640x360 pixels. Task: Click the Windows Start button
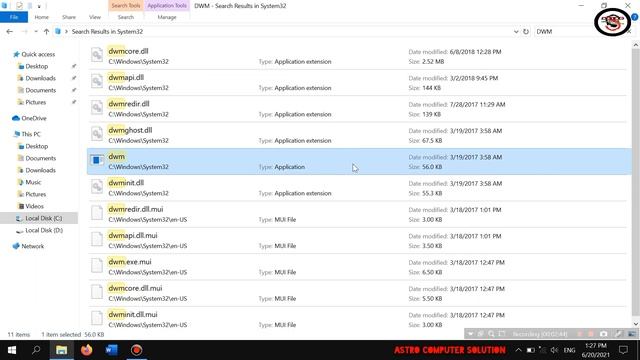[x=12, y=350]
